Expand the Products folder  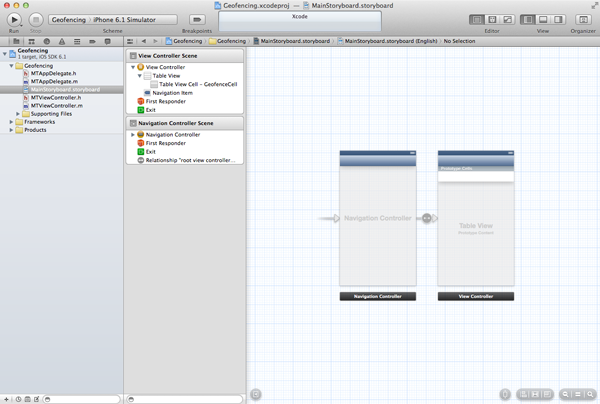[x=11, y=130]
